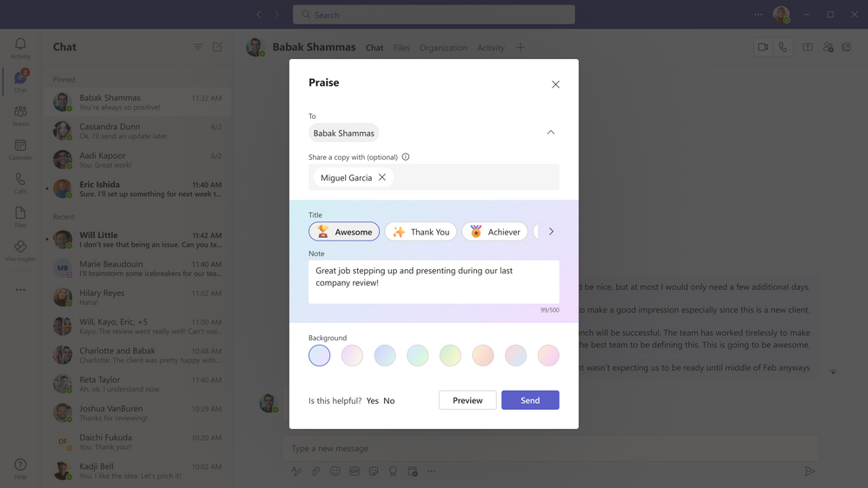Open the Organization tab
The image size is (868, 488).
coord(443,48)
